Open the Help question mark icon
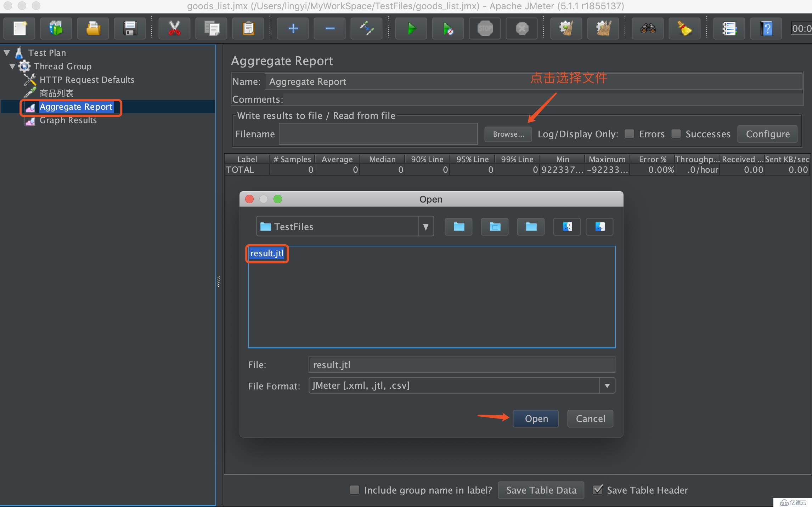Screen dimensions: 812x507 (x=766, y=28)
